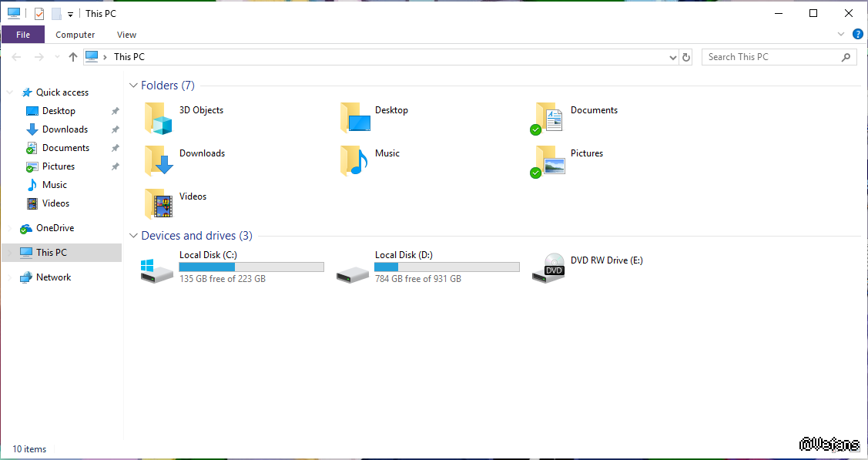This screenshot has height=460, width=868.
Task: Click the Documents pin icon in sidebar
Action: click(115, 149)
